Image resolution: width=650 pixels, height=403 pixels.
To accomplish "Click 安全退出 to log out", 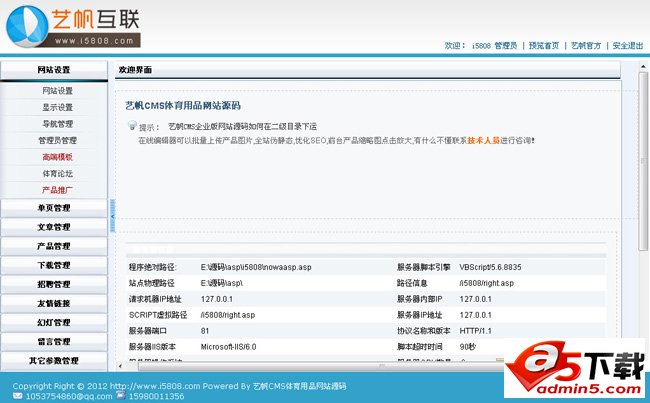I will (x=628, y=45).
